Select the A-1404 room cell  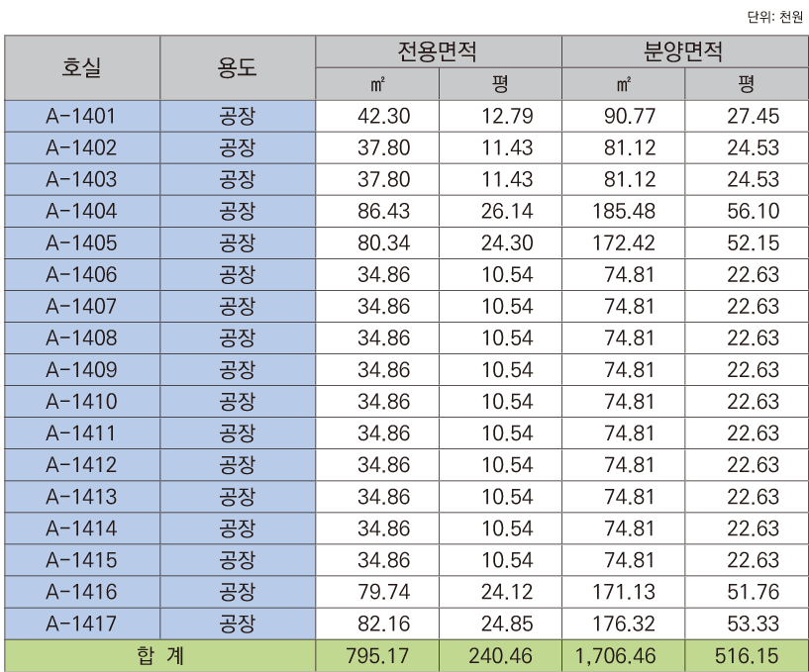pos(81,212)
